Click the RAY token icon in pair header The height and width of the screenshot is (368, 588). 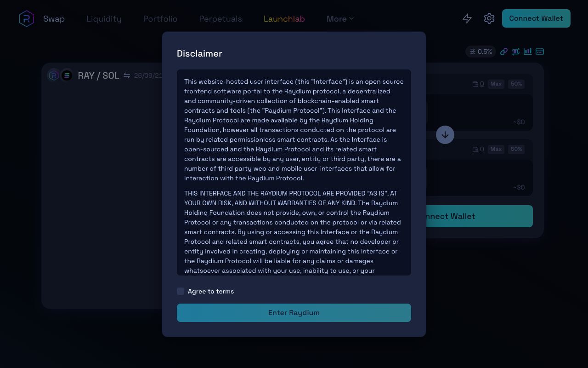click(54, 75)
